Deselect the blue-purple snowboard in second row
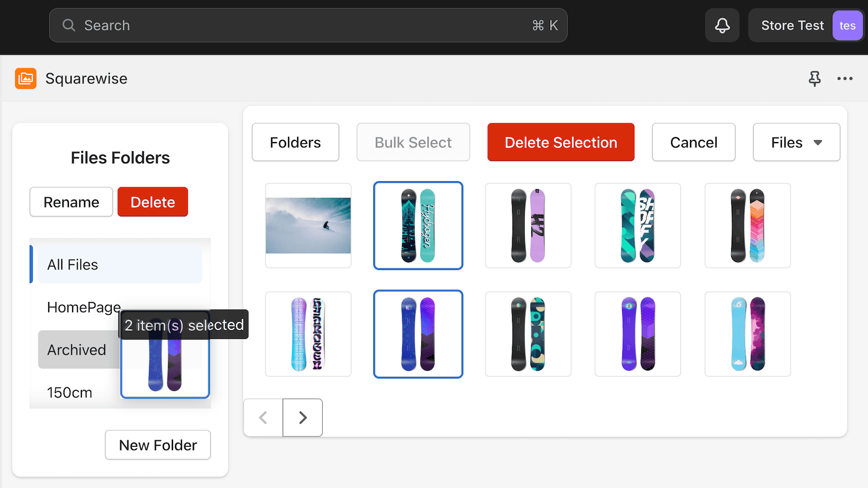The width and height of the screenshot is (868, 488). pyautogui.click(x=418, y=334)
